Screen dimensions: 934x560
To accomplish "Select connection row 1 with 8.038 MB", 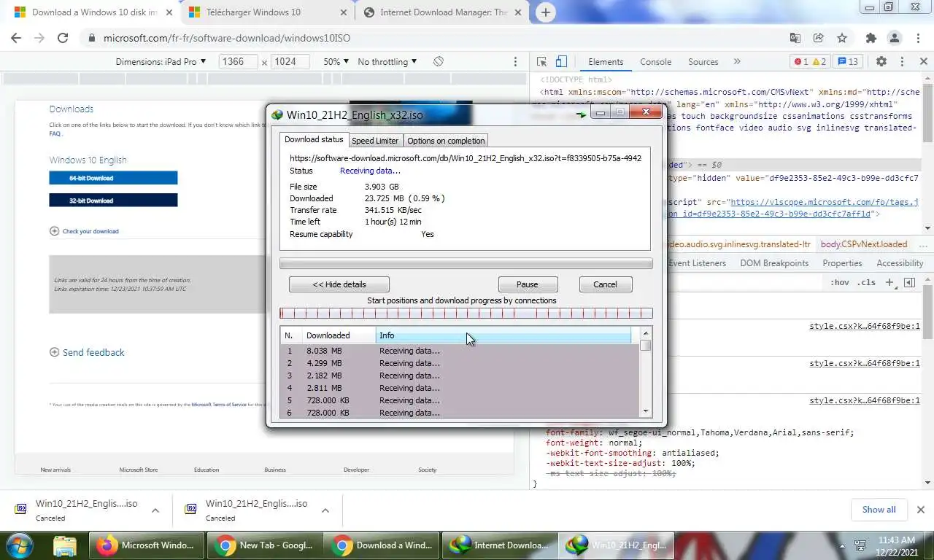I will click(460, 351).
